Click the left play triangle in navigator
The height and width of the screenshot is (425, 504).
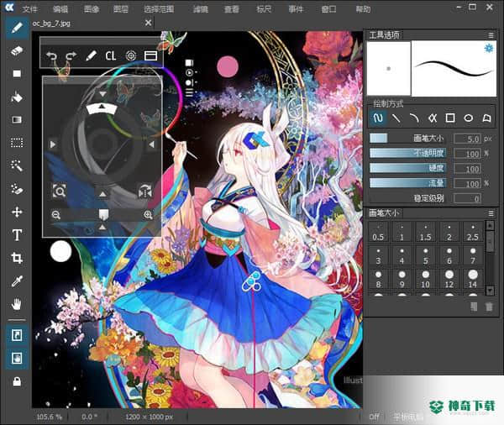click(53, 144)
